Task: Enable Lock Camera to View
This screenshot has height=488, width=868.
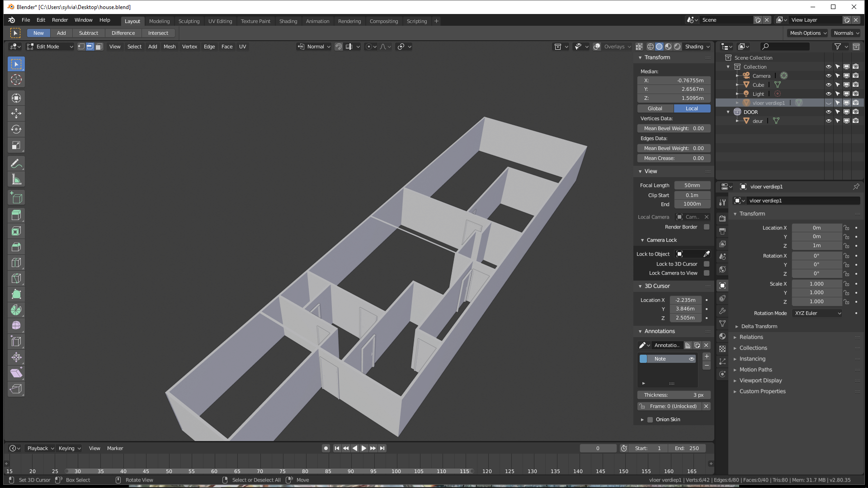Action: click(x=707, y=273)
